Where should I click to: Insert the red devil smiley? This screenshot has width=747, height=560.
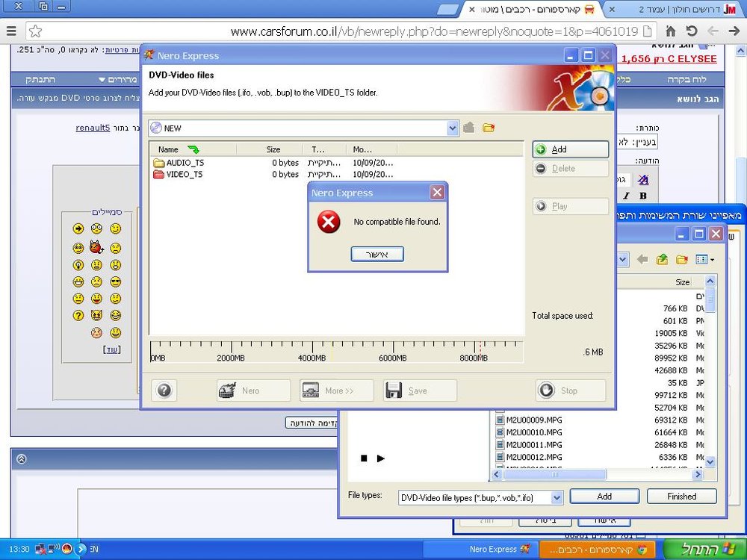96,247
